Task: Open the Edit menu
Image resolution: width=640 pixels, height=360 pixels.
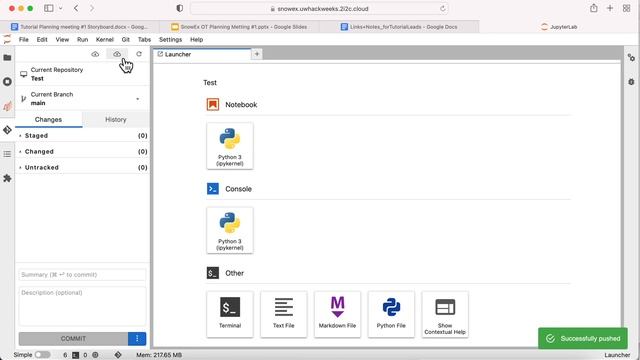Action: click(x=42, y=40)
